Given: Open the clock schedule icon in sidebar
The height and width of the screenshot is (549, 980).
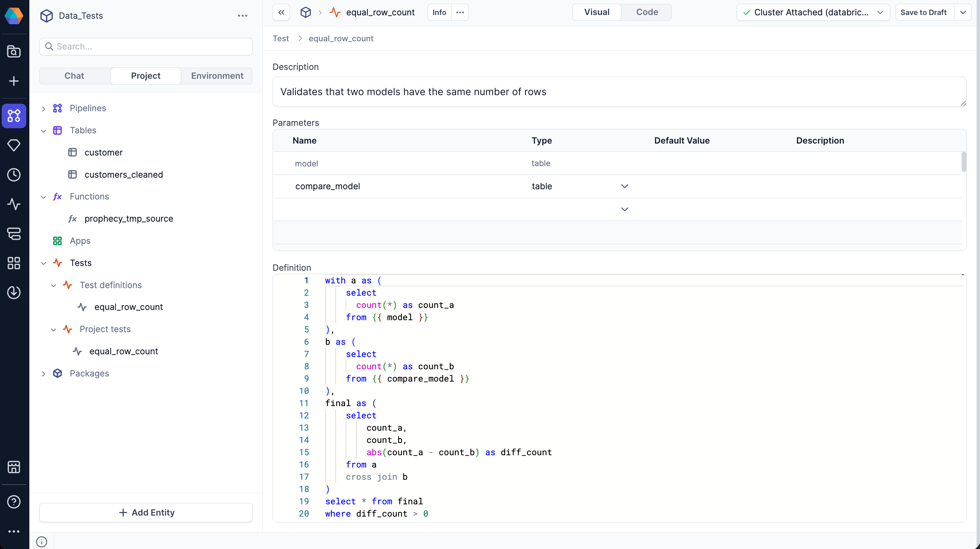Looking at the screenshot, I should pyautogui.click(x=14, y=175).
